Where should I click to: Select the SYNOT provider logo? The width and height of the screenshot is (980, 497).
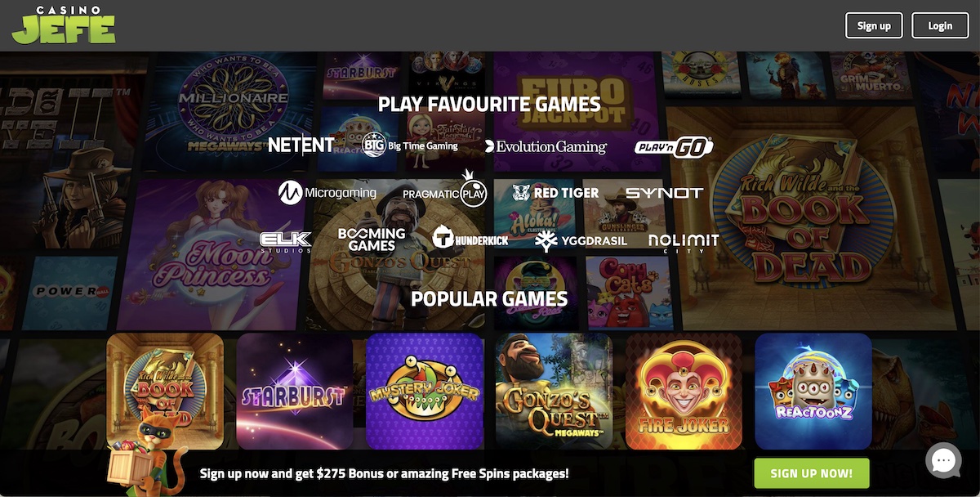point(664,194)
